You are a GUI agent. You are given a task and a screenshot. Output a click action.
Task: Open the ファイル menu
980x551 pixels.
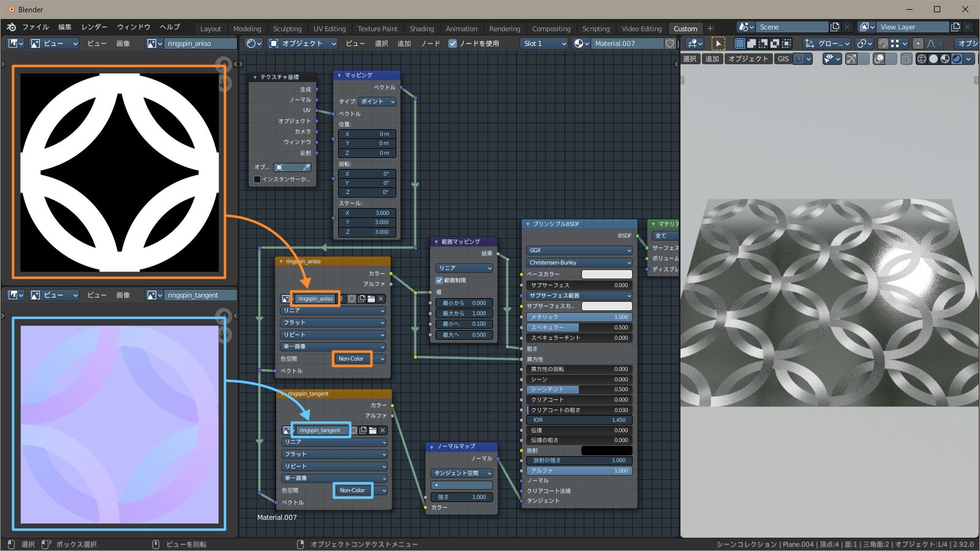click(x=36, y=27)
